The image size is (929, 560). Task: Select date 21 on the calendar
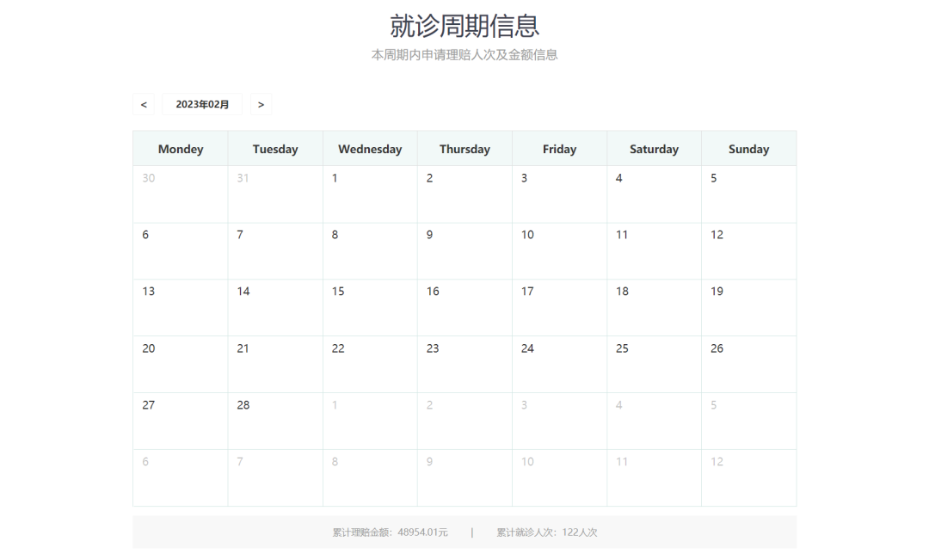click(275, 365)
